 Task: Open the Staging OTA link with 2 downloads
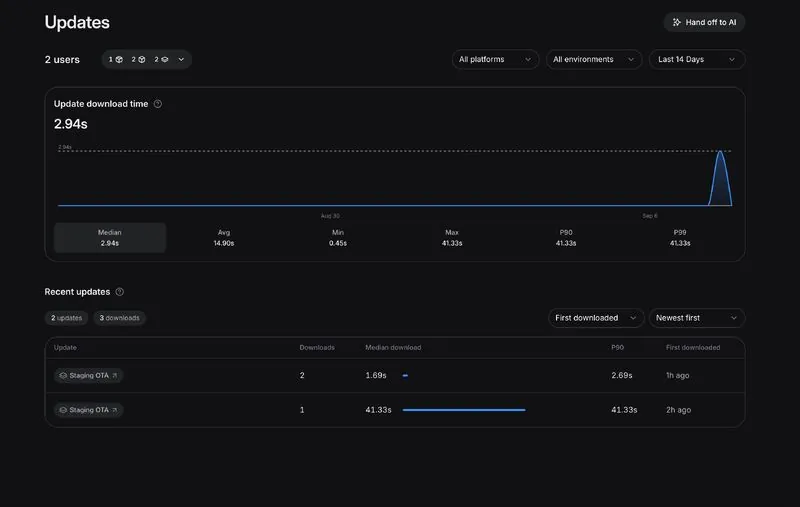tap(88, 375)
